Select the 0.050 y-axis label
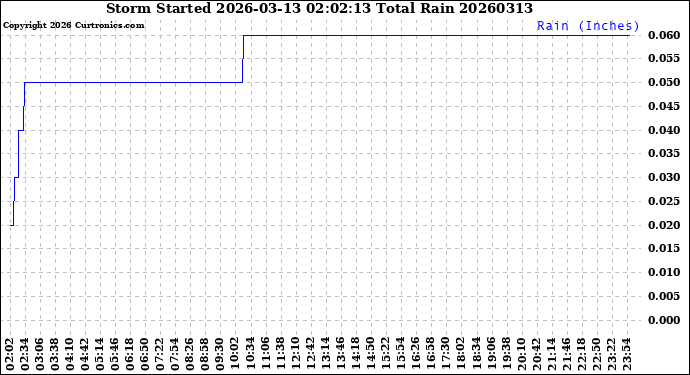This screenshot has height=375, width=690. pyautogui.click(x=664, y=82)
